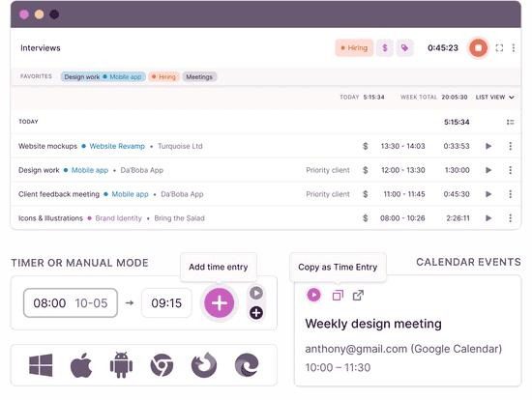Open Mobile app project on Client feedback row
Image resolution: width=532 pixels, height=400 pixels.
tap(130, 194)
